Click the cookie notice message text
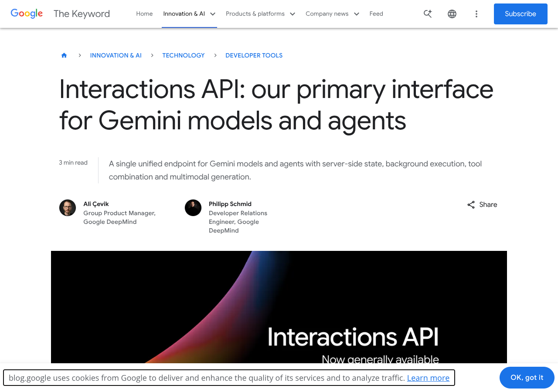Image resolution: width=558 pixels, height=392 pixels. click(x=207, y=378)
